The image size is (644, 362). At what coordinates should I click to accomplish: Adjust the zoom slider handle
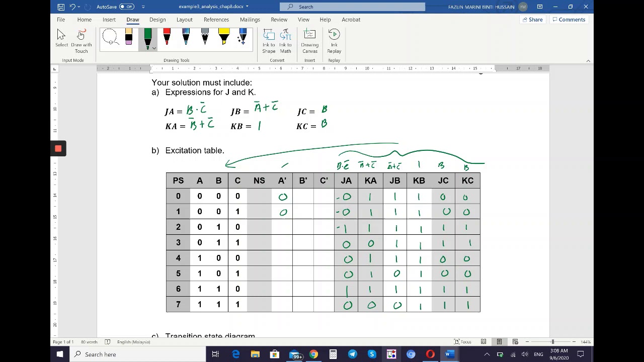coord(552,342)
